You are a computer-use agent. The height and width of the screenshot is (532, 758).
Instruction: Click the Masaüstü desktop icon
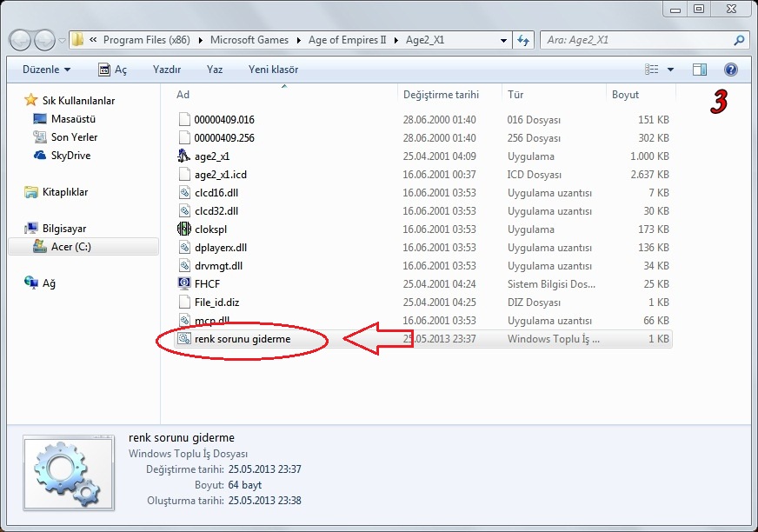click(x=40, y=118)
